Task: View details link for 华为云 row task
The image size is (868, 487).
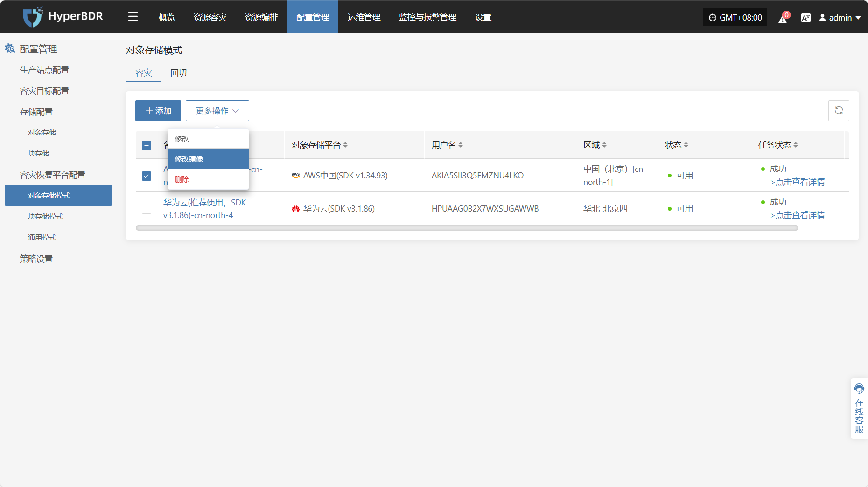Action: tap(798, 215)
